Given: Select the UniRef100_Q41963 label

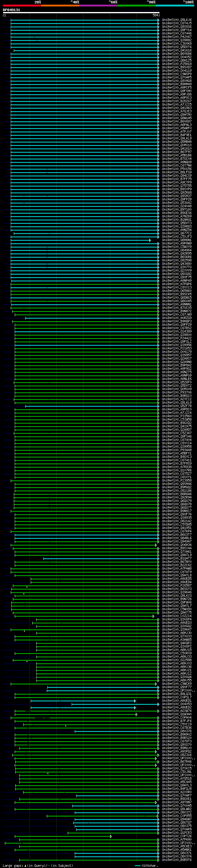Looking at the screenshot, I should click(176, 108).
